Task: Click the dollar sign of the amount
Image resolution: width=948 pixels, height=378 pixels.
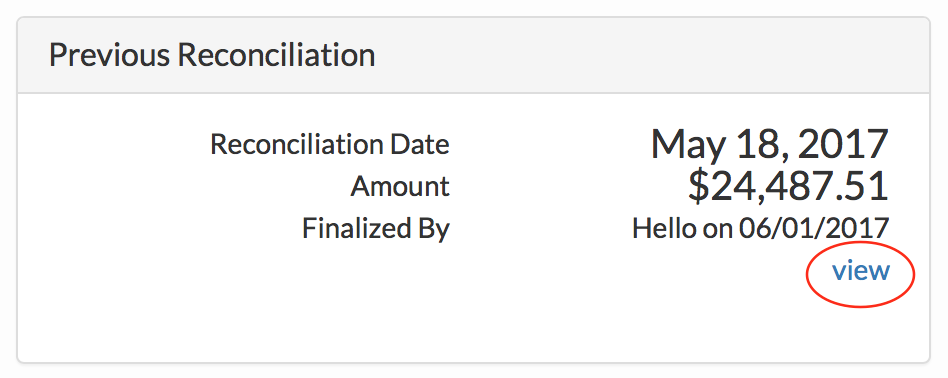Action: (698, 186)
